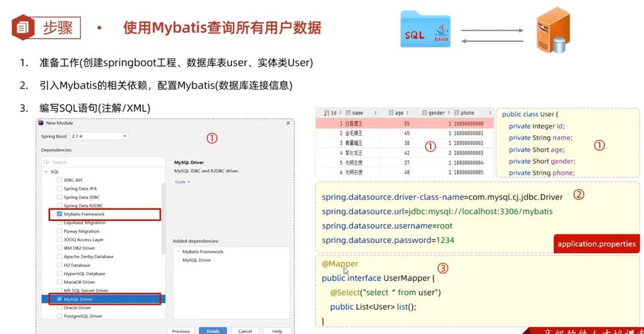Toggle sort arrows on id column
644x334 pixels.
[340, 112]
